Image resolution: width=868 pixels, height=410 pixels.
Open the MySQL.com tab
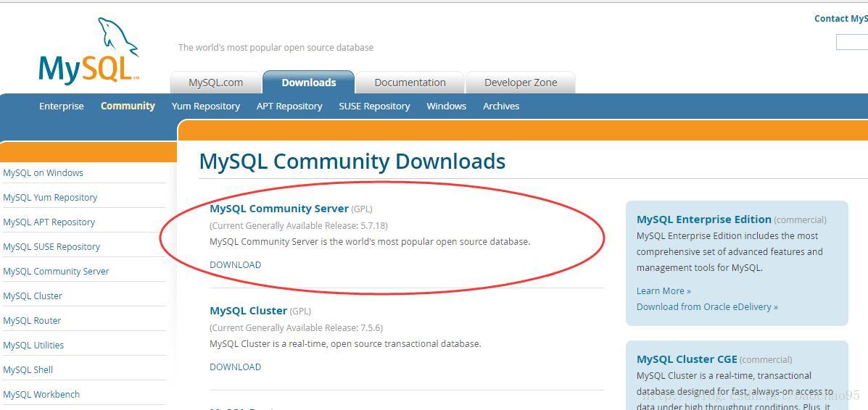215,83
